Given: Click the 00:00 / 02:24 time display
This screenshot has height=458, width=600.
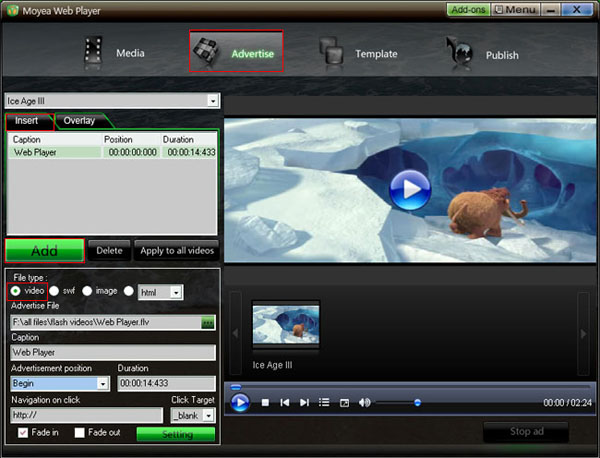Looking at the screenshot, I should [567, 403].
